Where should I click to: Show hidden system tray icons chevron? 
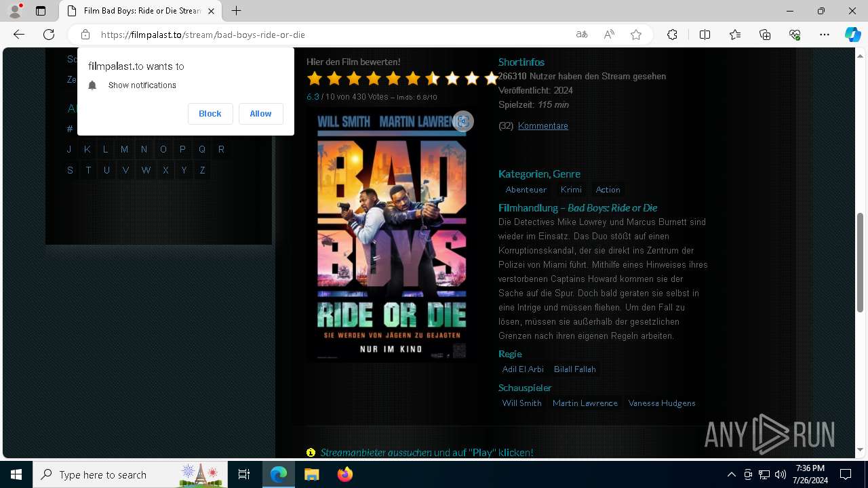pyautogui.click(x=731, y=474)
